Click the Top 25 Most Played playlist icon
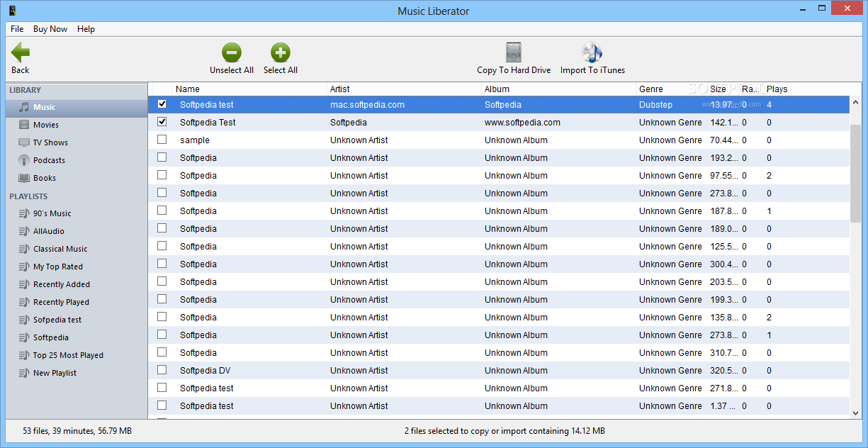The image size is (868, 448). pyautogui.click(x=24, y=355)
